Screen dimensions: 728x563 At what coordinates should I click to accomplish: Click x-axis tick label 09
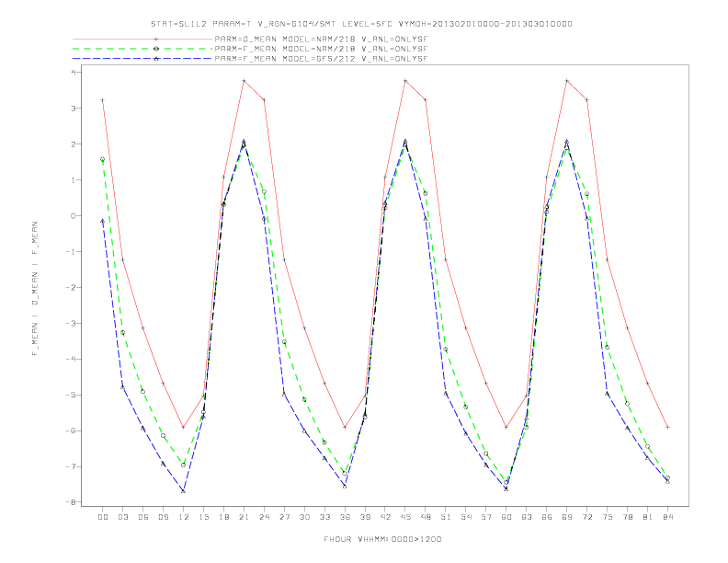163,517
